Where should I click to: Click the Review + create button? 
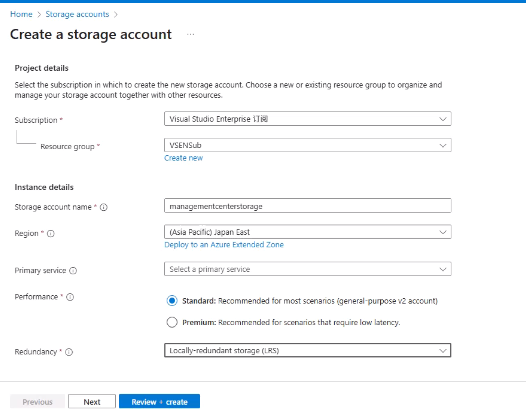tap(159, 402)
